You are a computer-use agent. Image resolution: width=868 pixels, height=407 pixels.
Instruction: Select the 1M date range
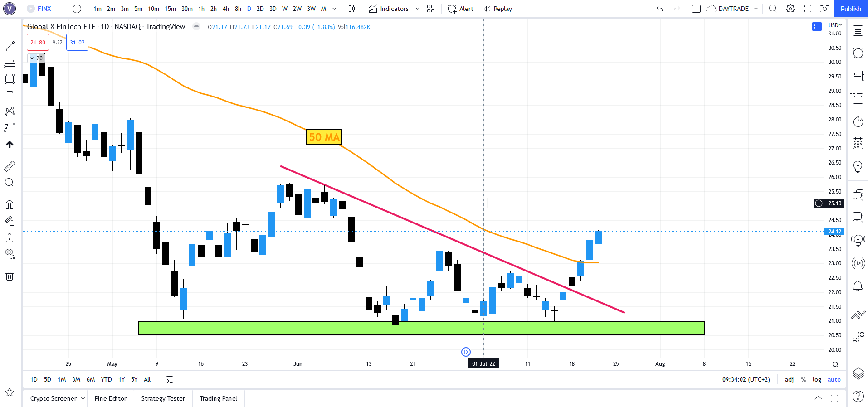pyautogui.click(x=62, y=379)
